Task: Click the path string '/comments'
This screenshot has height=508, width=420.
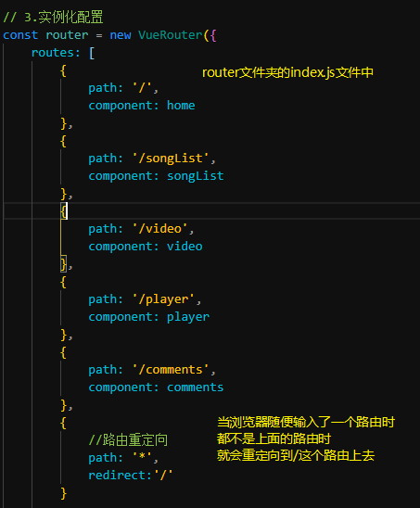Action: click(171, 370)
